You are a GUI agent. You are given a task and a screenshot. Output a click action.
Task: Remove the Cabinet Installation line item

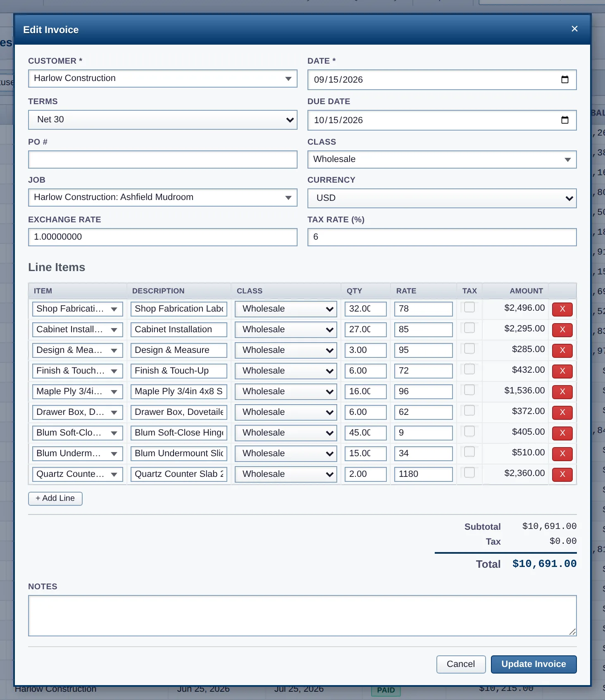point(562,330)
